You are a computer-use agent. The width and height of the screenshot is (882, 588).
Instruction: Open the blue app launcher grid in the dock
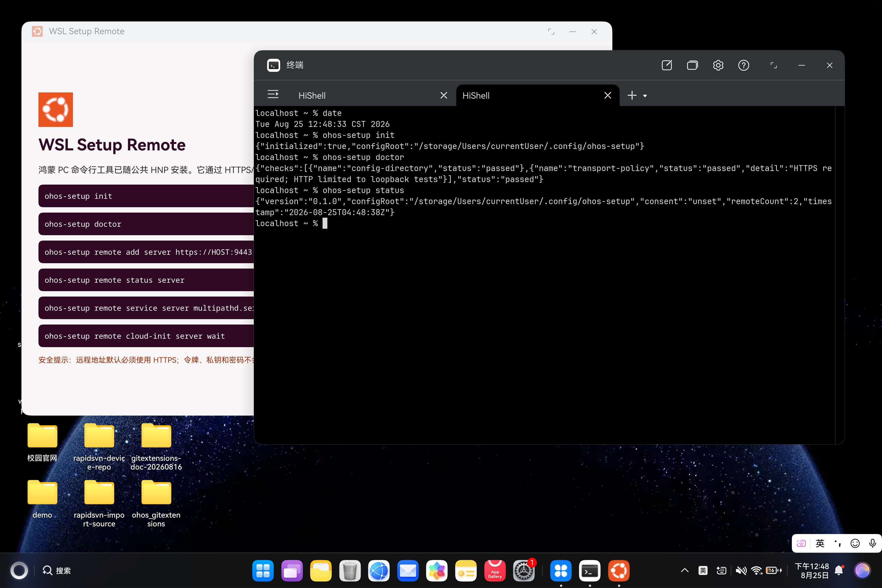pyautogui.click(x=263, y=571)
